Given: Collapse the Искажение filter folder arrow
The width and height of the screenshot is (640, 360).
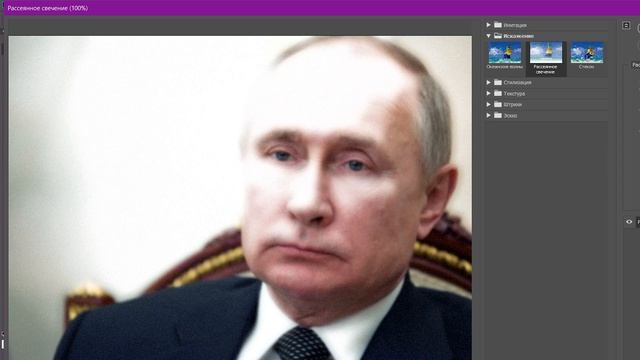Looking at the screenshot, I should point(488,36).
